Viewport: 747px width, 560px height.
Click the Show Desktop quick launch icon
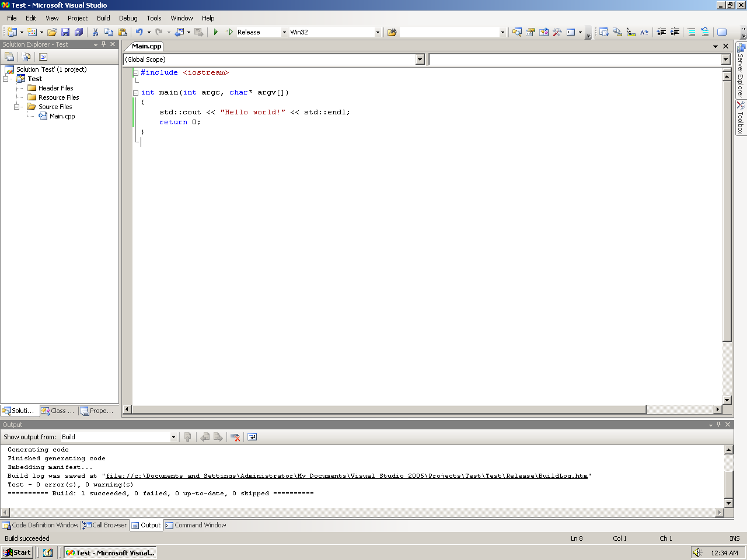pyautogui.click(x=48, y=552)
